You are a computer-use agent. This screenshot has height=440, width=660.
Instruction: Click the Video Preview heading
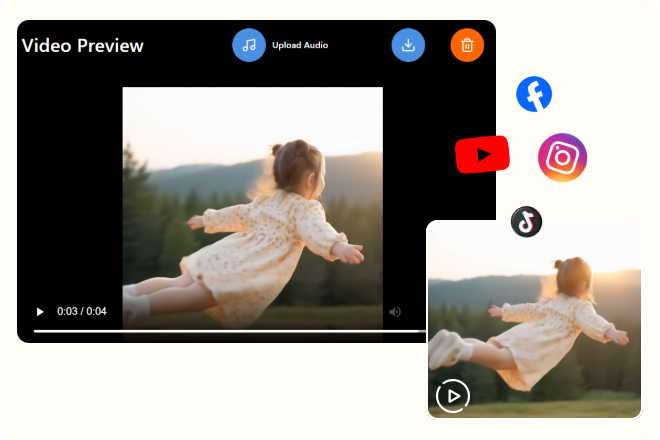point(82,45)
